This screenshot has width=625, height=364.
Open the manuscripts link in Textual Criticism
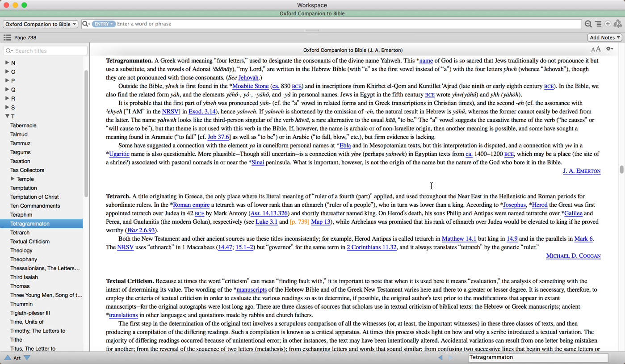pos(252,290)
